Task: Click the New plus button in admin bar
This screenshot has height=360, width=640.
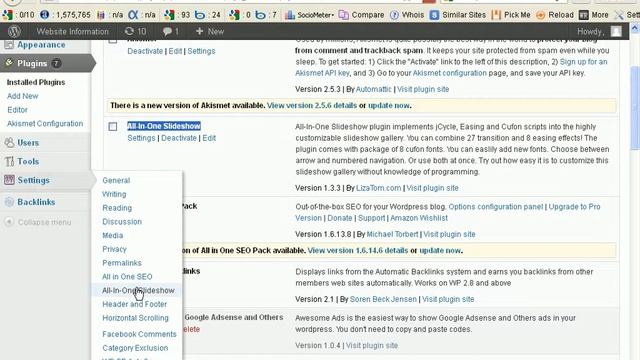Action: (x=210, y=31)
